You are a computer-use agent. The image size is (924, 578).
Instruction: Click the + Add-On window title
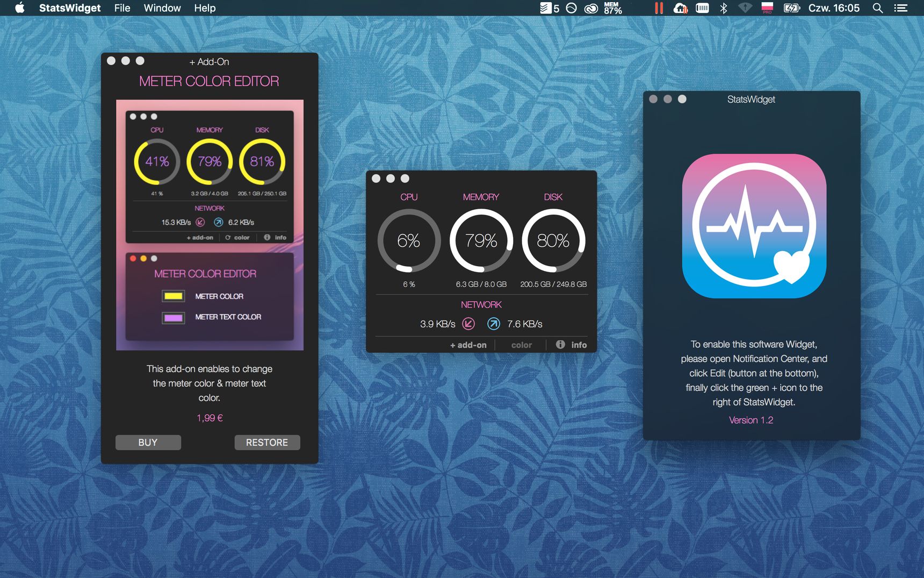coord(209,62)
